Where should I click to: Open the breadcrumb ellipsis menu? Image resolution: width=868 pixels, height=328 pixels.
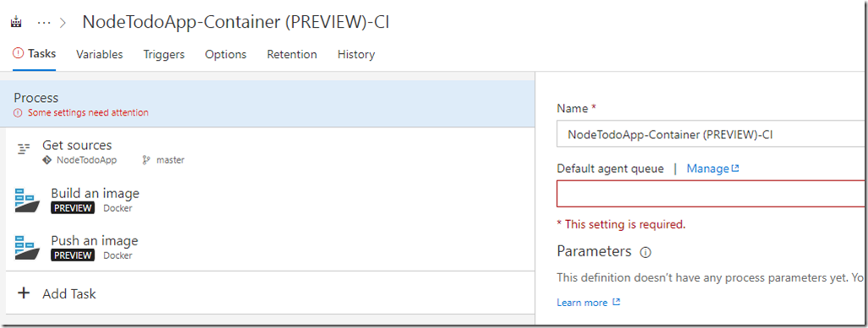pyautogui.click(x=44, y=24)
